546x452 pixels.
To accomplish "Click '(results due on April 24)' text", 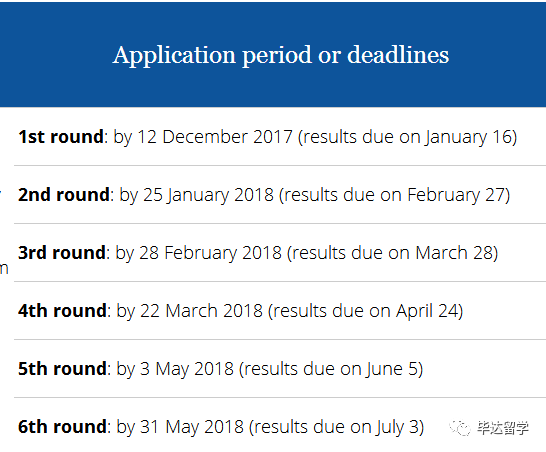I will (366, 310).
